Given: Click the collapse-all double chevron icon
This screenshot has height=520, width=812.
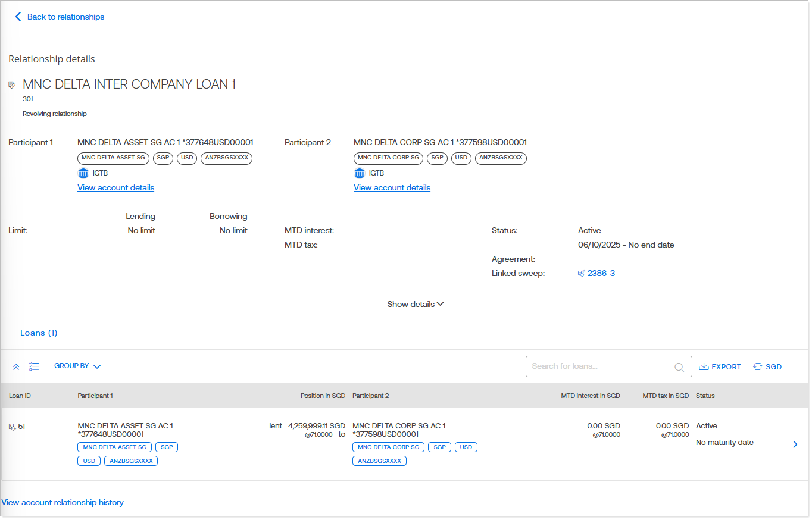Looking at the screenshot, I should pos(16,366).
